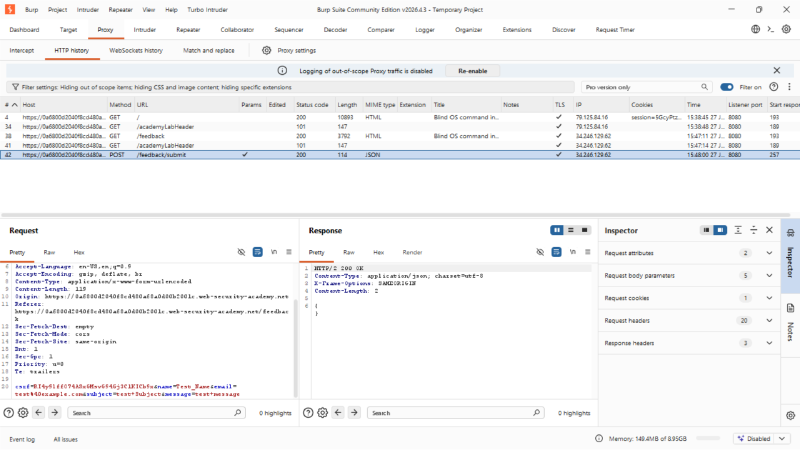Viewport: 800px width, 450px height.
Task: Open the Response pane hamburger menu
Action: 588,252
